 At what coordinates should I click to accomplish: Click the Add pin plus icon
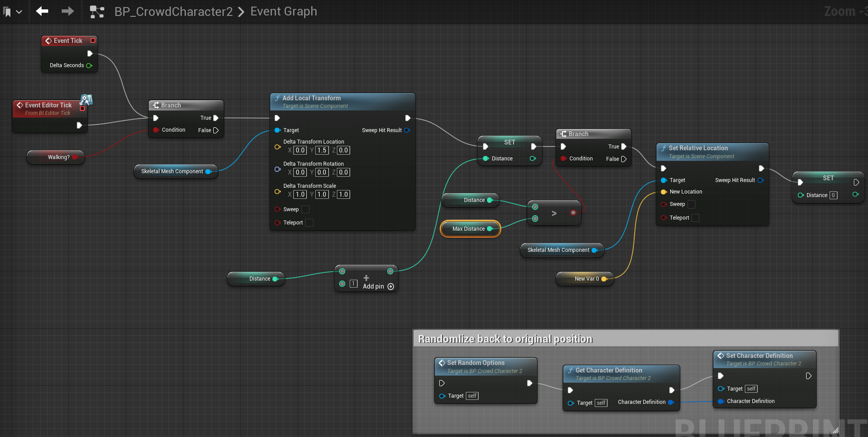click(x=390, y=286)
